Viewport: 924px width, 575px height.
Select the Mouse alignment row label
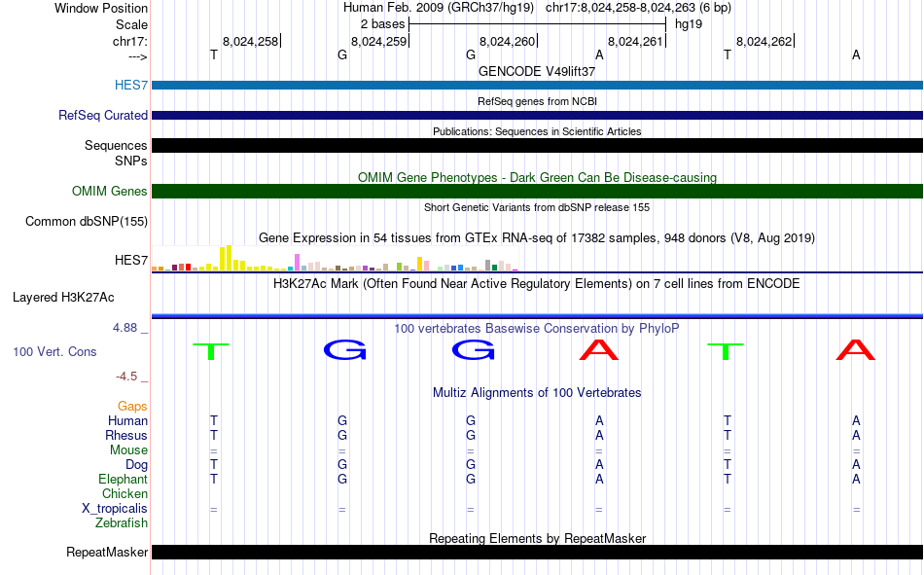(128, 449)
